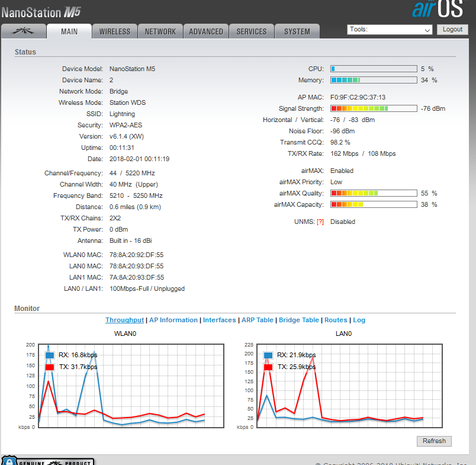Click the Wireless Mode value Station WDS
Image resolution: width=476 pixels, height=465 pixels.
click(127, 102)
